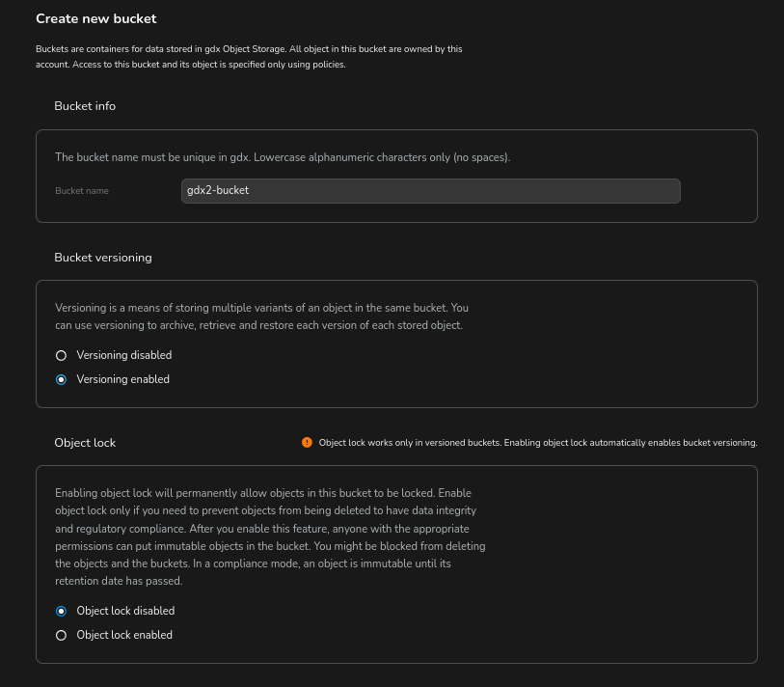The height and width of the screenshot is (687, 784).
Task: Click the versioning explanation paragraph
Action: (261, 316)
